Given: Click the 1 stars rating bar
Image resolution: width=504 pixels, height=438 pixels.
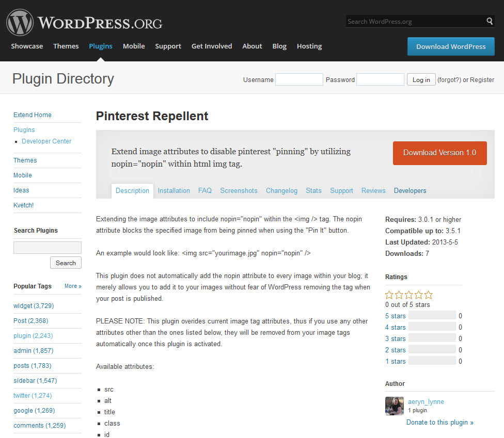Looking at the screenshot, I should coord(432,360).
